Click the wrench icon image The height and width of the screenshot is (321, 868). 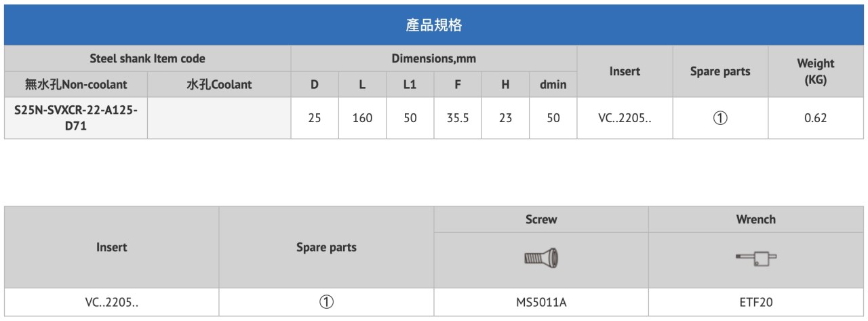coord(755,258)
